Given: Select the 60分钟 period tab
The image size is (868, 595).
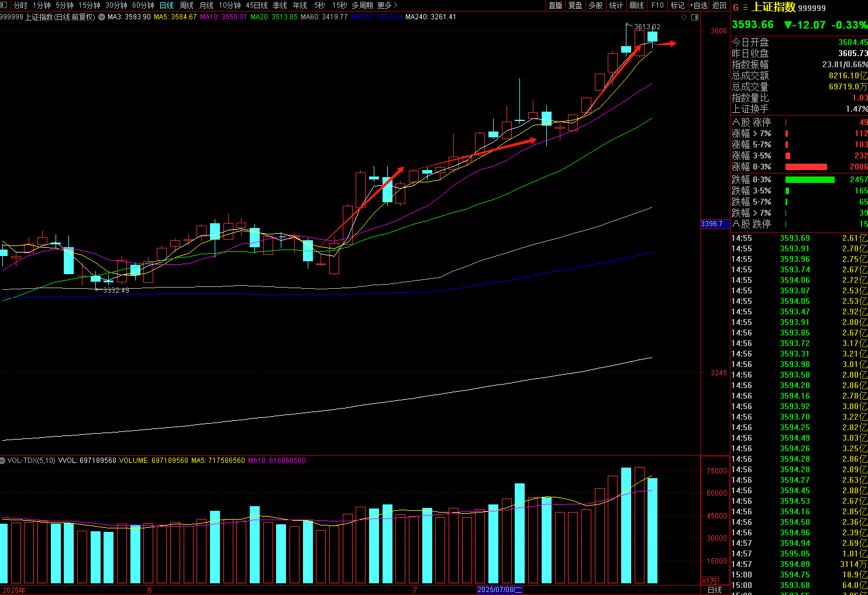Looking at the screenshot, I should 143,5.
